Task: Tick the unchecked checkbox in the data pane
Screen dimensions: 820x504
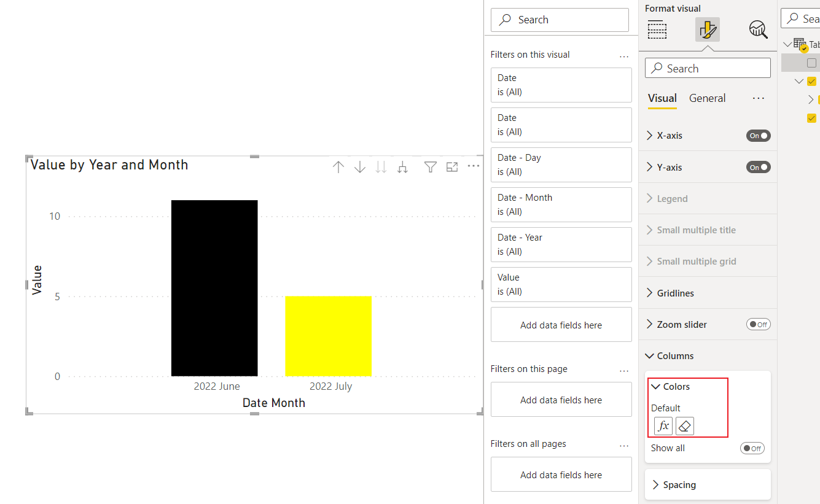Action: coord(812,63)
